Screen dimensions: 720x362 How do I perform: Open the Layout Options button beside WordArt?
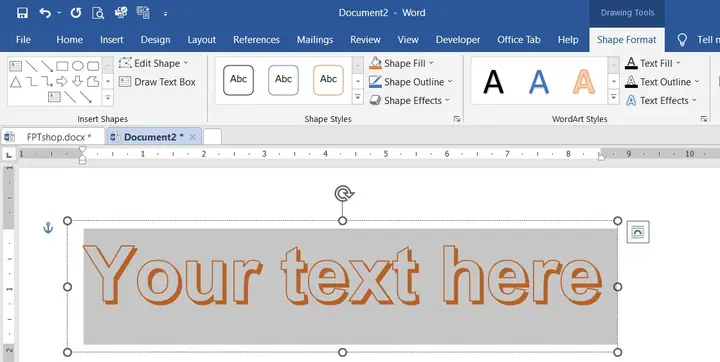pyautogui.click(x=638, y=232)
